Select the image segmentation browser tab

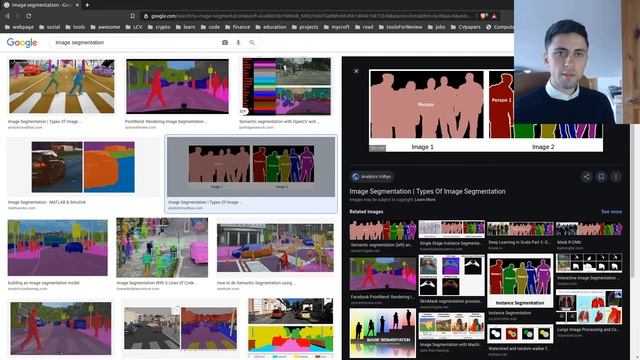[x=41, y=5]
